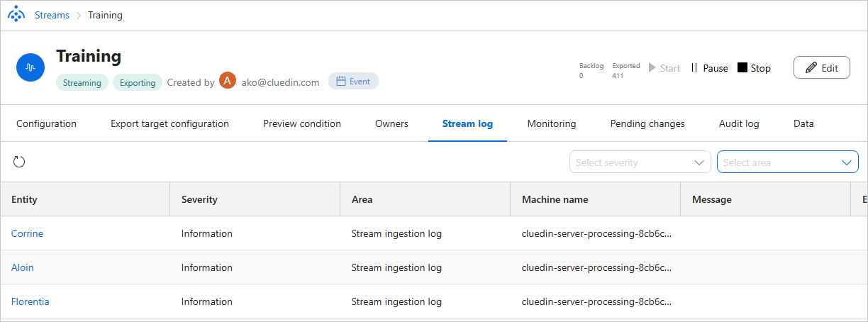The image size is (868, 322).
Task: Select the Stream log tab
Action: point(467,123)
